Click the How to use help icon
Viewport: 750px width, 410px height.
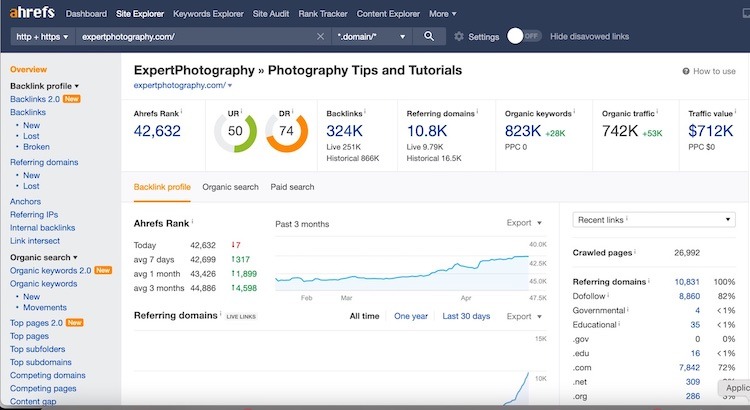pos(686,71)
